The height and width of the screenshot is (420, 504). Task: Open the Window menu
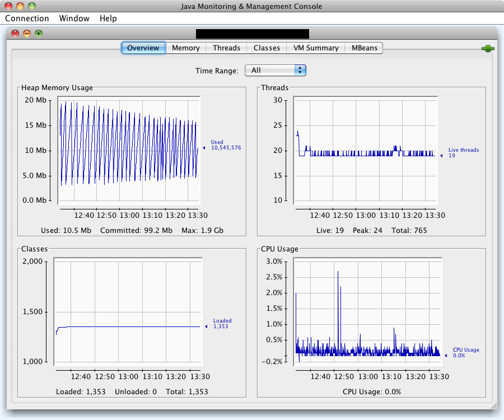74,18
